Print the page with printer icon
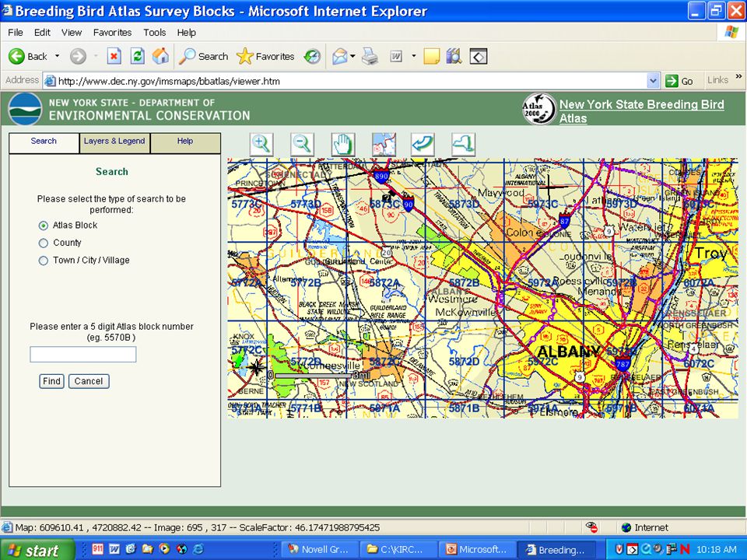 (370, 56)
